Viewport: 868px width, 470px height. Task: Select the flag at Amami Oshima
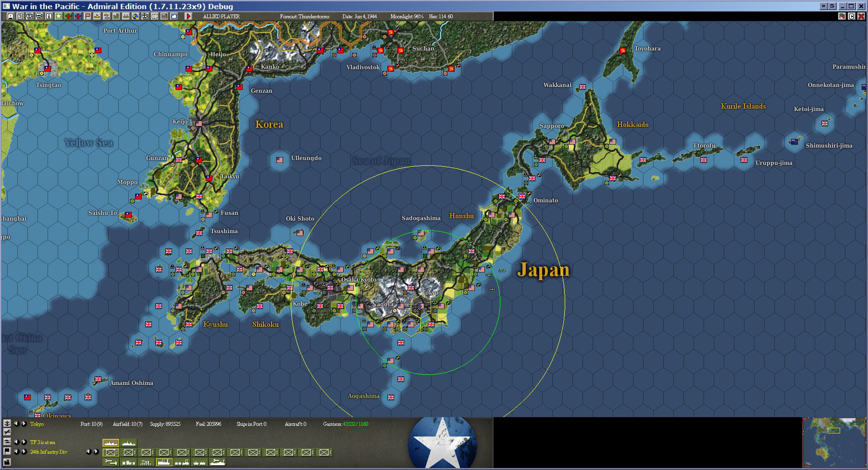coord(99,379)
